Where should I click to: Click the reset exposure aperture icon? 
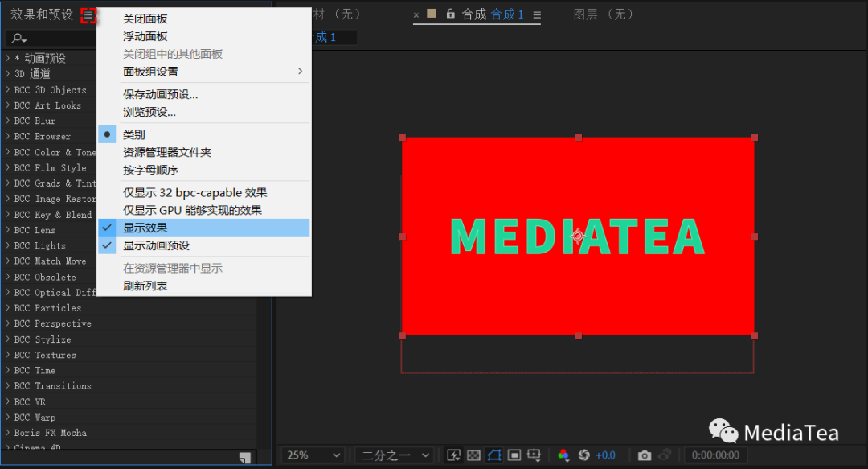tap(584, 455)
